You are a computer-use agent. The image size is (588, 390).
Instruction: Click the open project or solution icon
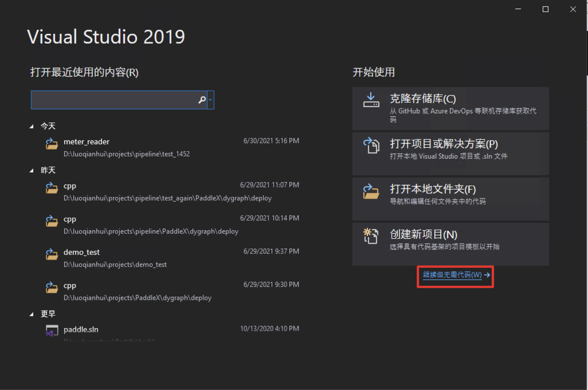[x=371, y=145]
